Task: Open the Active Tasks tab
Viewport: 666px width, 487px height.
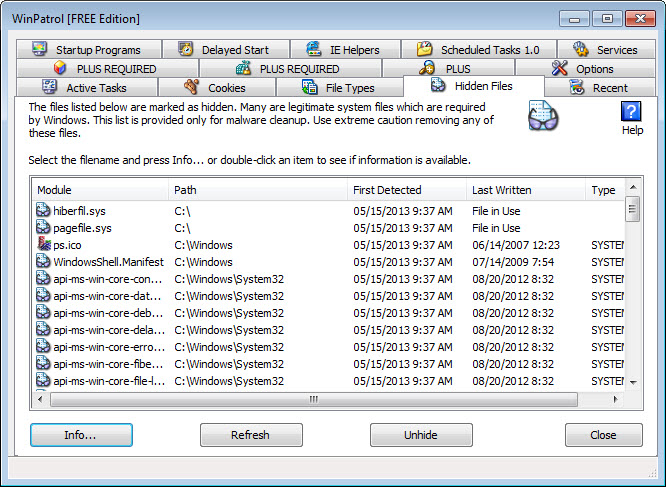Action: coord(87,87)
